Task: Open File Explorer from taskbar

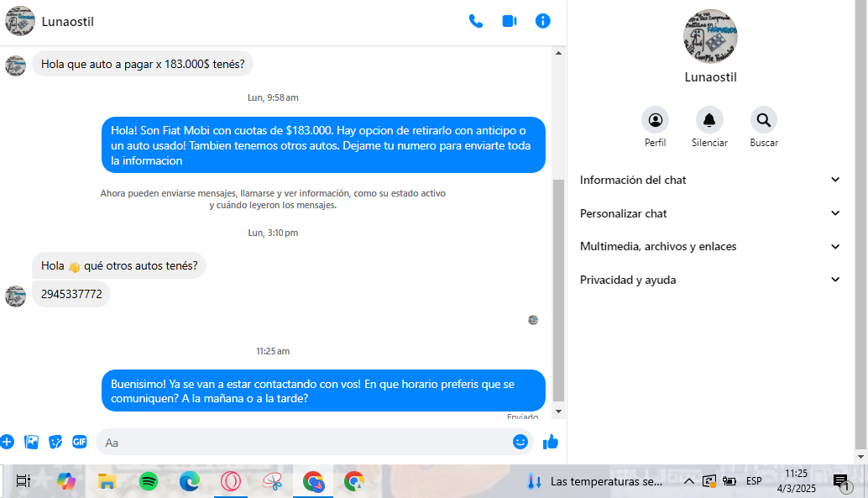Action: (x=107, y=481)
